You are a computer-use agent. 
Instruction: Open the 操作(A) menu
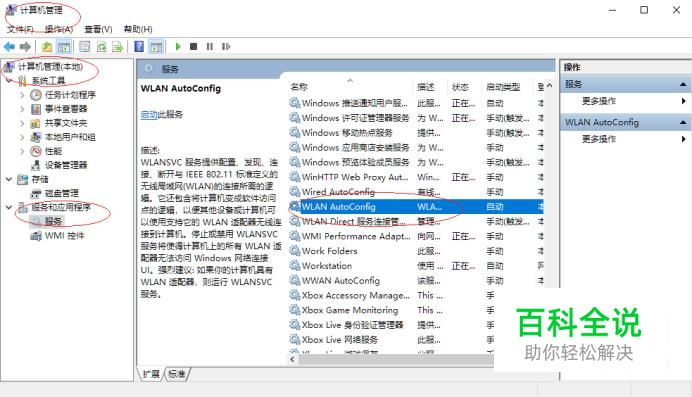point(59,29)
